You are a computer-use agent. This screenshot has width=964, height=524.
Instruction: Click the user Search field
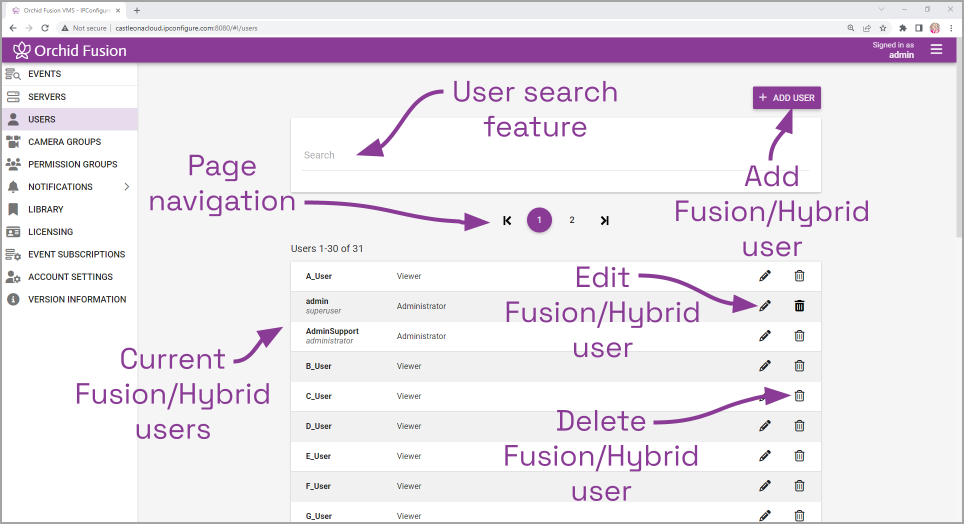pos(556,156)
